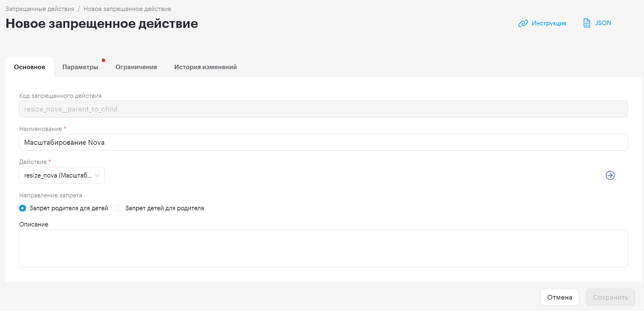This screenshot has width=644, height=311.
Task: Open the Действие combo box resize_nova
Action: tap(62, 175)
